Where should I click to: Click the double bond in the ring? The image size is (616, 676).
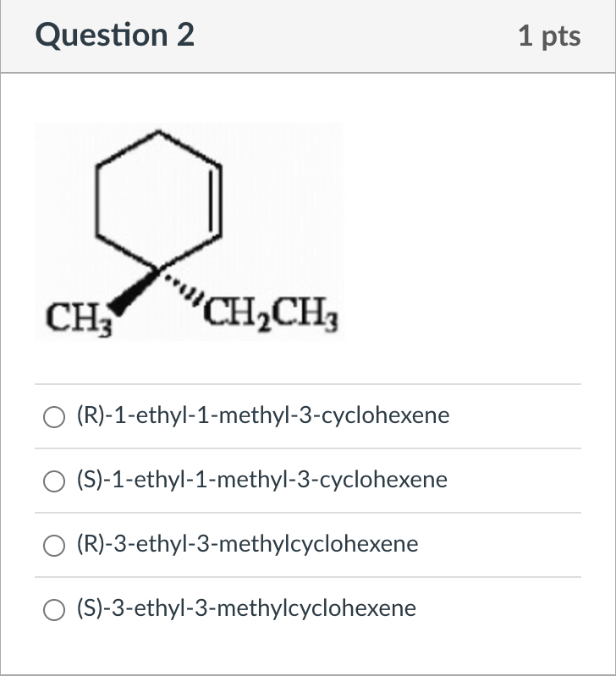(216, 201)
